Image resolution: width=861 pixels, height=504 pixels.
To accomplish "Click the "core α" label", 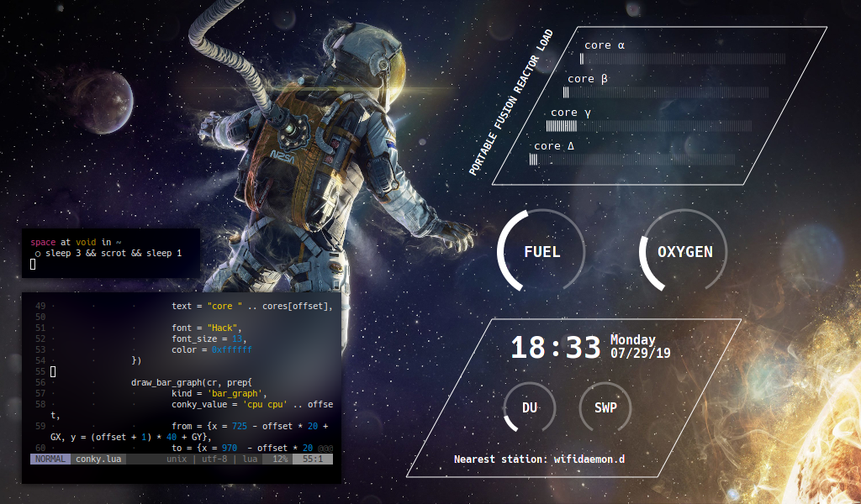I will [605, 45].
